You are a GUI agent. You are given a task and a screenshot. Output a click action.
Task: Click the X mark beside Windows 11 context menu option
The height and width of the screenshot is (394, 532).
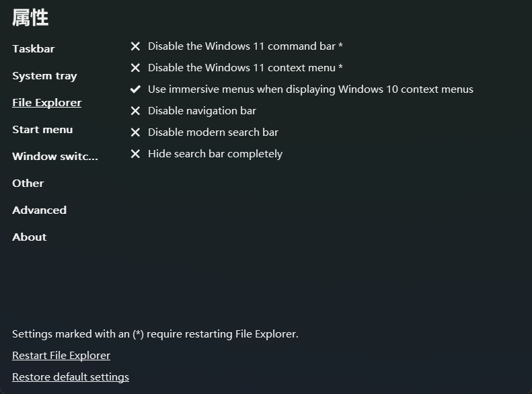pyautogui.click(x=135, y=68)
